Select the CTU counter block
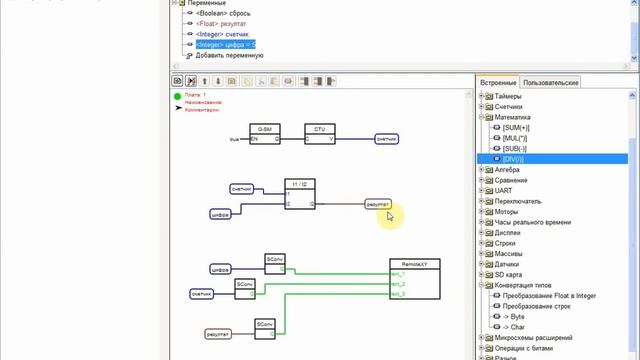This screenshot has height=360, width=640. (320, 134)
